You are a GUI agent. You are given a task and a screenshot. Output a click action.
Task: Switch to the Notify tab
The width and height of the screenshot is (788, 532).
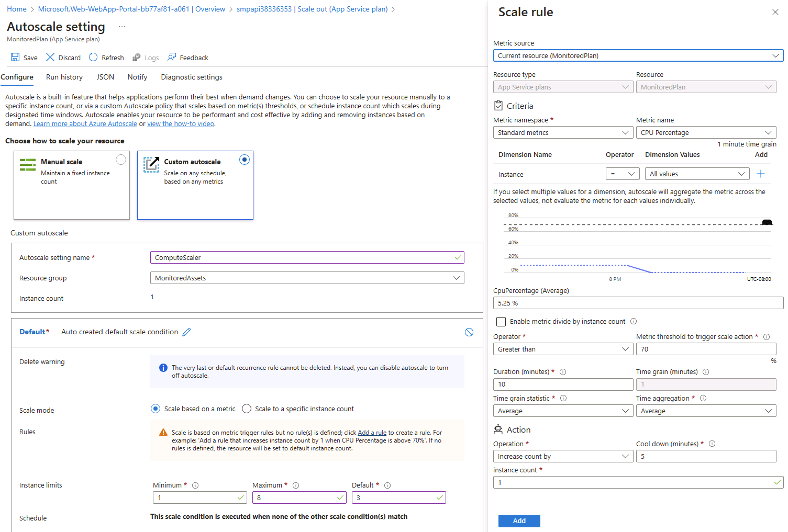tap(137, 77)
